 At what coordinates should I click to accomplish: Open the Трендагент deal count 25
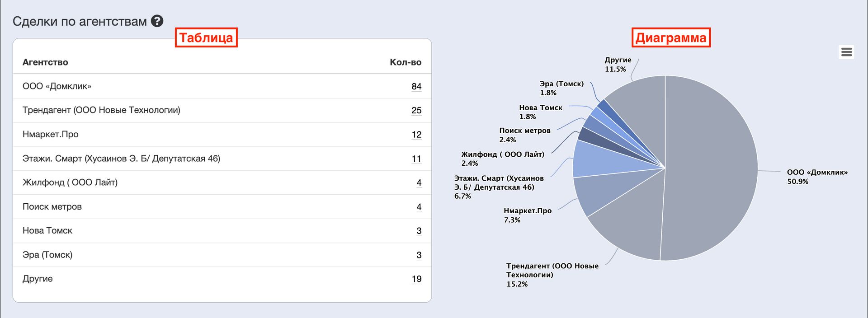(x=416, y=110)
